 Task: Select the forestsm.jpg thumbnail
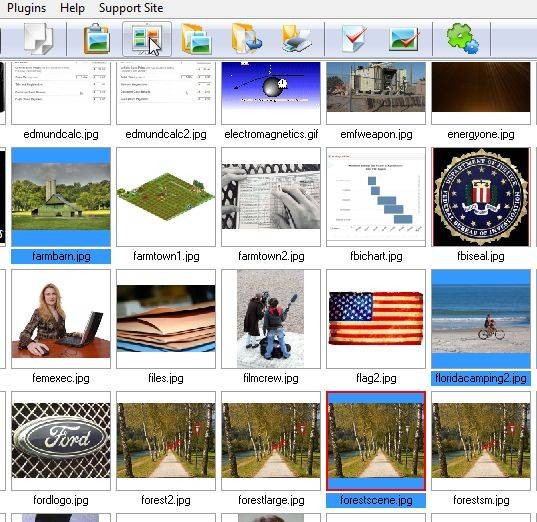coord(481,441)
